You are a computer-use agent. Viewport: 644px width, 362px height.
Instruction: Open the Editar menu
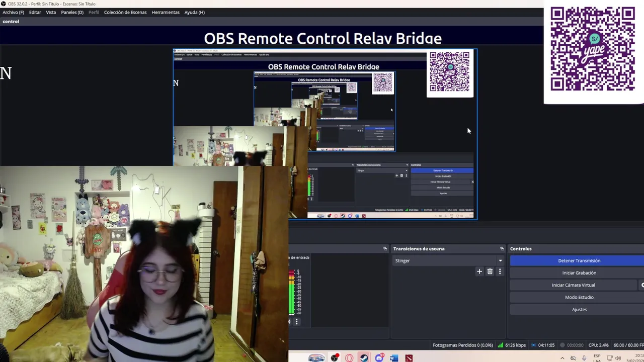click(x=35, y=12)
